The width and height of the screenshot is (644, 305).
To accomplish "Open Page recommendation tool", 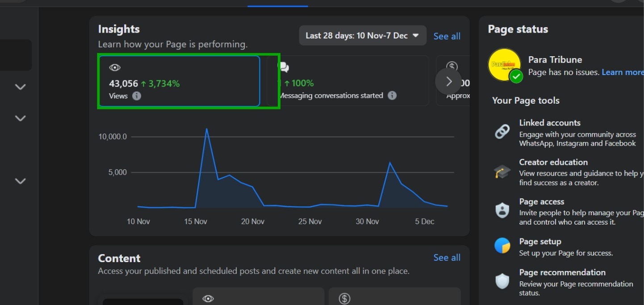I will tap(568, 282).
